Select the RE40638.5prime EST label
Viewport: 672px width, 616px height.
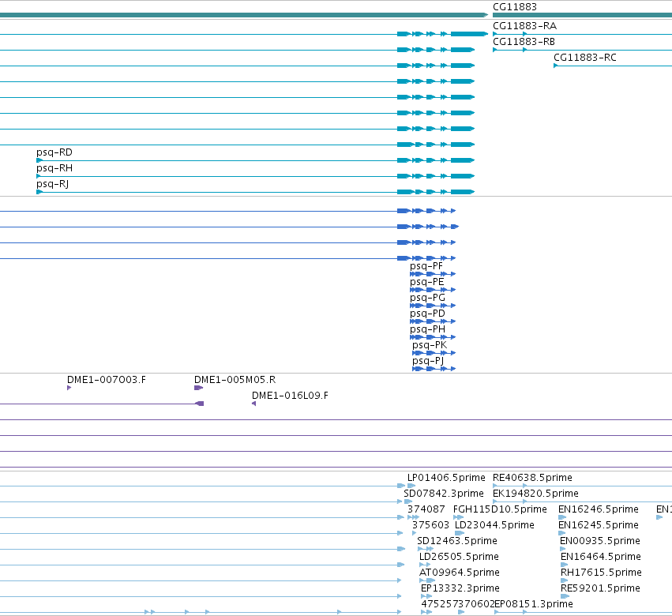pos(532,478)
